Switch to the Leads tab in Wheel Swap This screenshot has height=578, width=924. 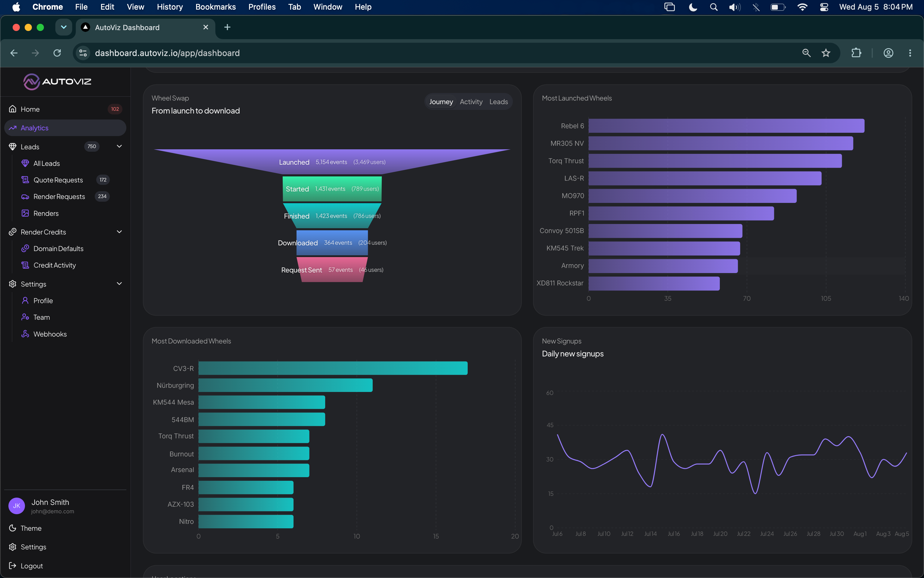pyautogui.click(x=499, y=102)
